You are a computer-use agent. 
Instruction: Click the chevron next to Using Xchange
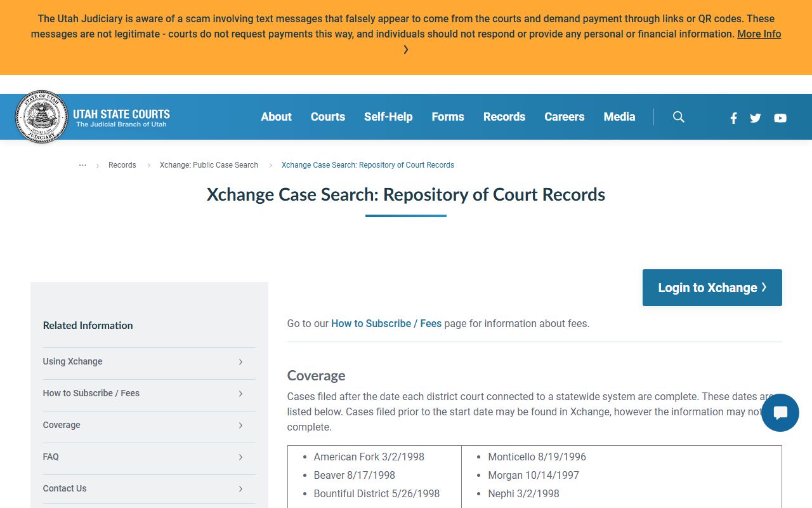240,362
